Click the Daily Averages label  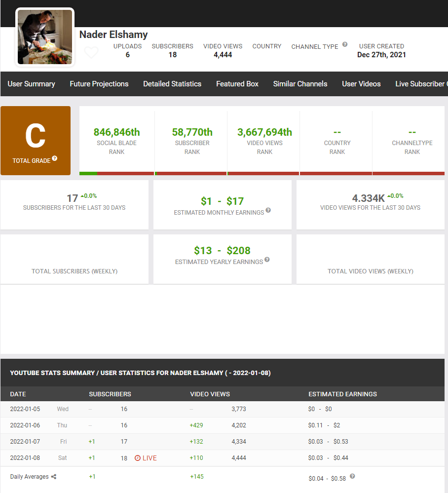click(x=30, y=477)
